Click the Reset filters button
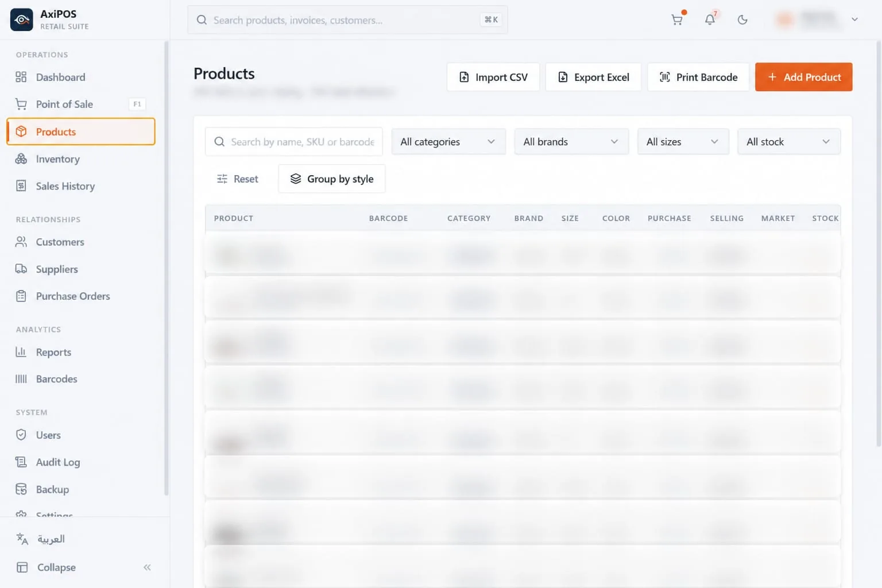 (x=237, y=179)
